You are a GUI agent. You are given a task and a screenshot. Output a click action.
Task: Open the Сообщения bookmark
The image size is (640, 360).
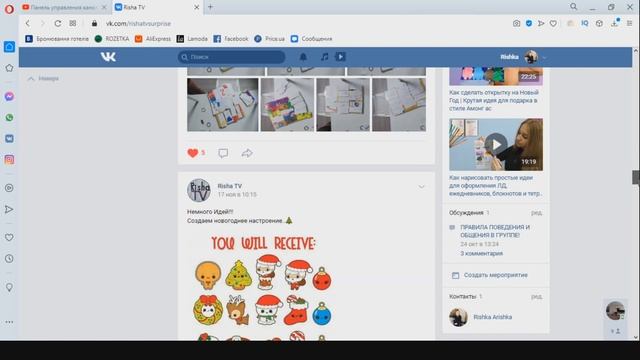click(x=311, y=39)
